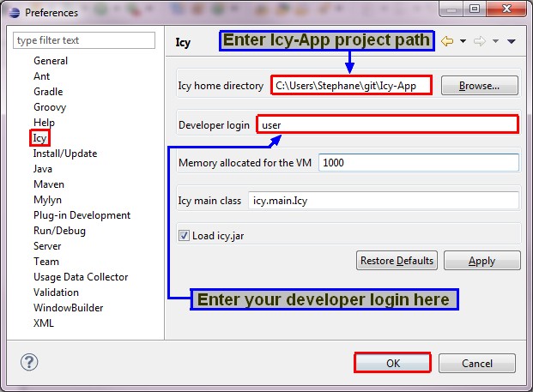This screenshot has height=392, width=533.
Task: Maximize the Preferences window
Action: [475, 9]
